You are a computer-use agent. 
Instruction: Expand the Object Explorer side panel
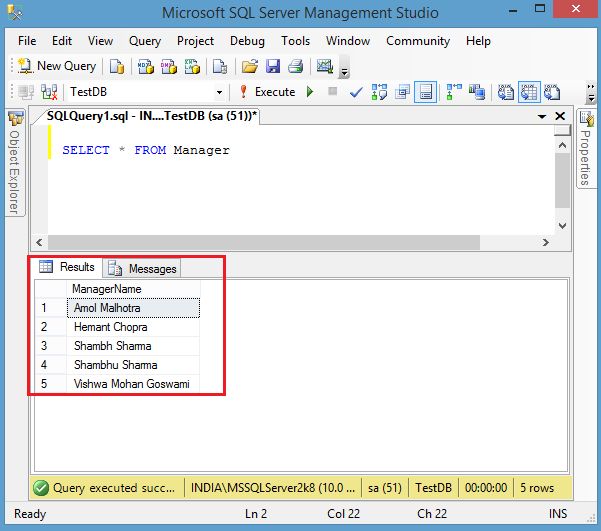[x=15, y=163]
